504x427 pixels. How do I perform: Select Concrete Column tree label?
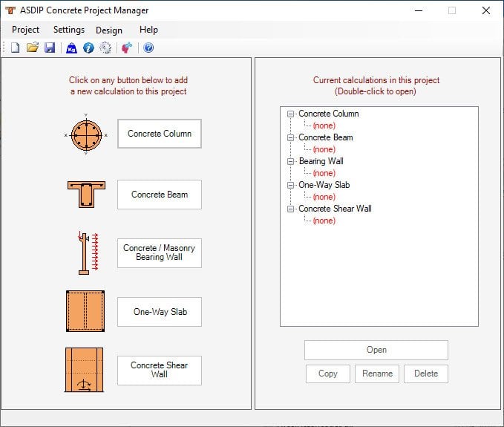click(329, 114)
